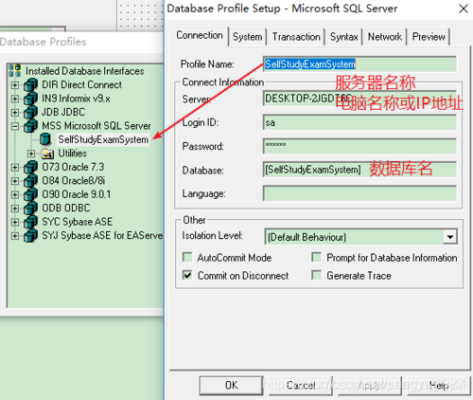Click the Utilities folder icon
473x400 pixels.
[x=48, y=153]
